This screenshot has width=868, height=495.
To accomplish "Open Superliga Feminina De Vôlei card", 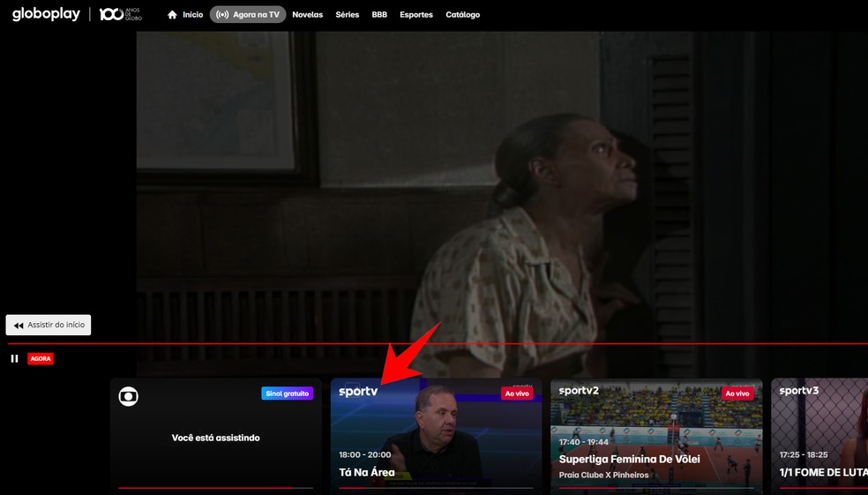I will pyautogui.click(x=656, y=435).
